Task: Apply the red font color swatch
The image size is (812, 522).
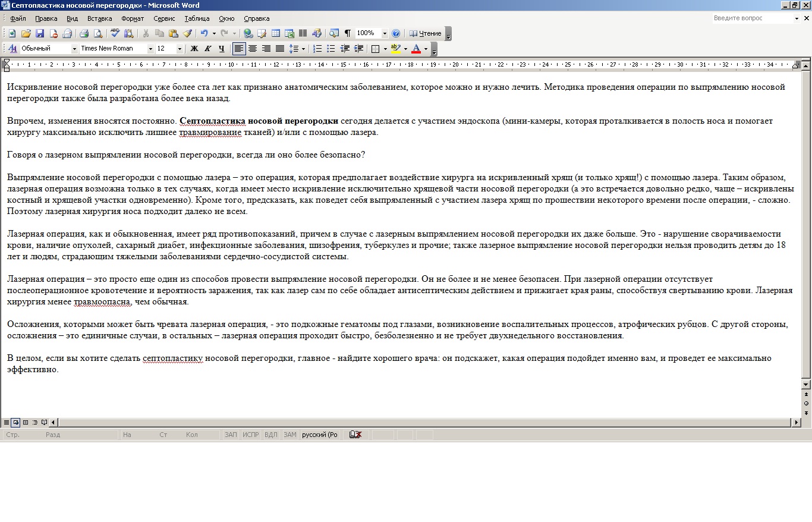Action: (x=416, y=49)
